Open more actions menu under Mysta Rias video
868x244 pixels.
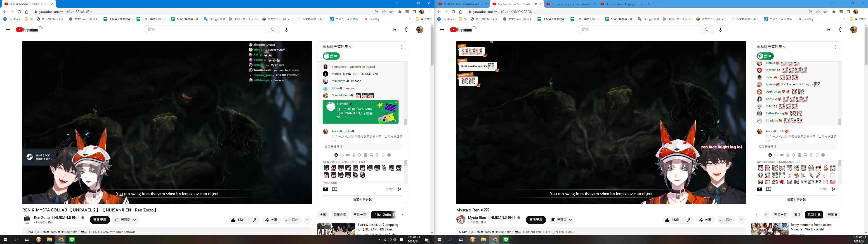point(742,220)
